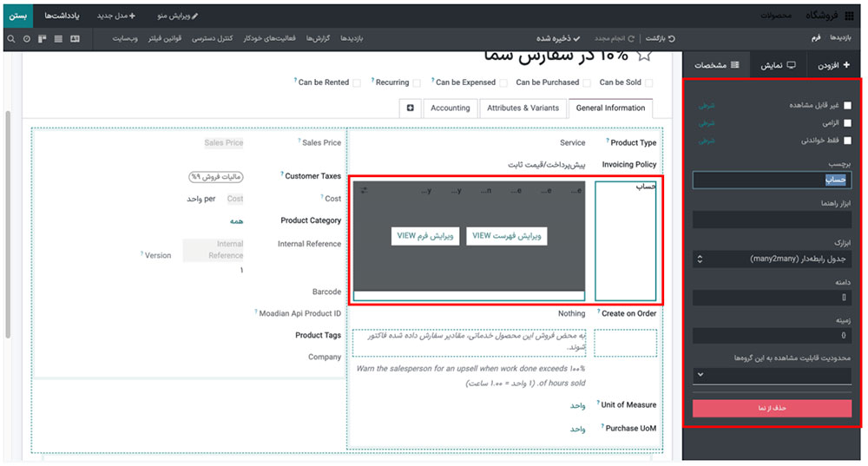Tick the Can be Sold checkbox
This screenshot has width=868, height=466.
click(649, 83)
